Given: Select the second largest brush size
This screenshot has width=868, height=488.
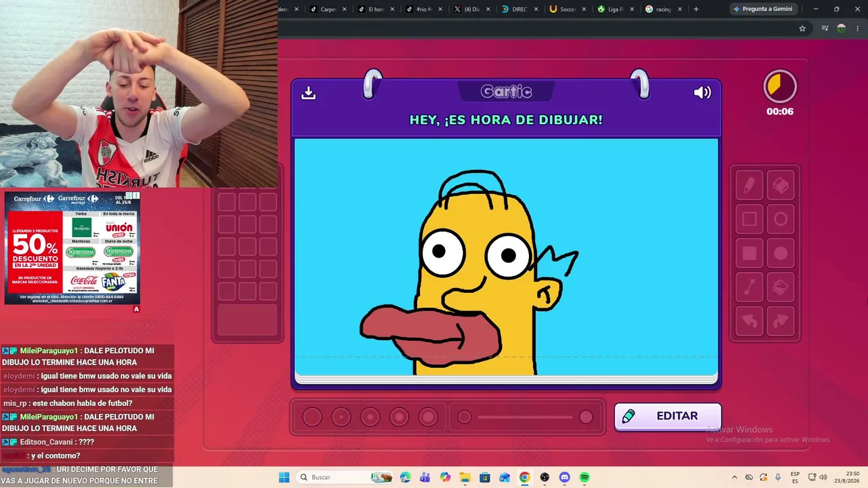Looking at the screenshot, I should [399, 417].
